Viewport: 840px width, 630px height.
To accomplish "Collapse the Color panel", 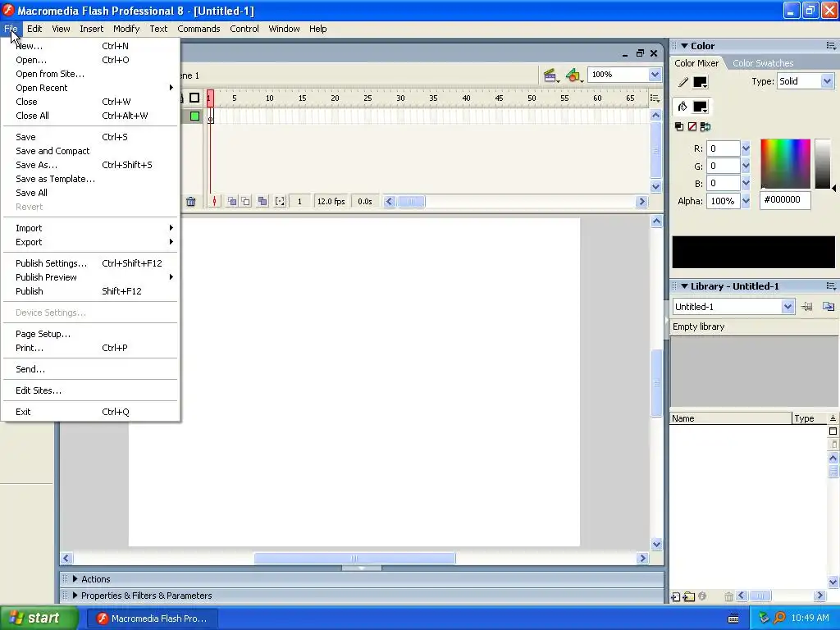I will [x=684, y=46].
